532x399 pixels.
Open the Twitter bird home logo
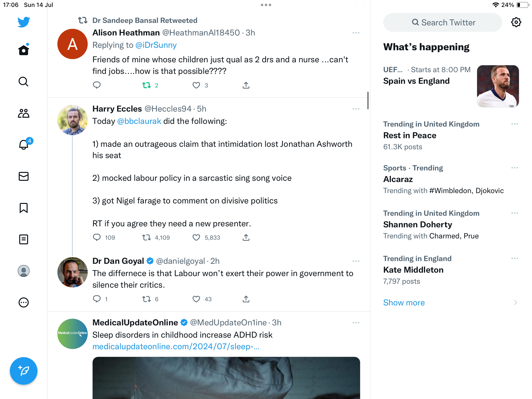point(24,22)
